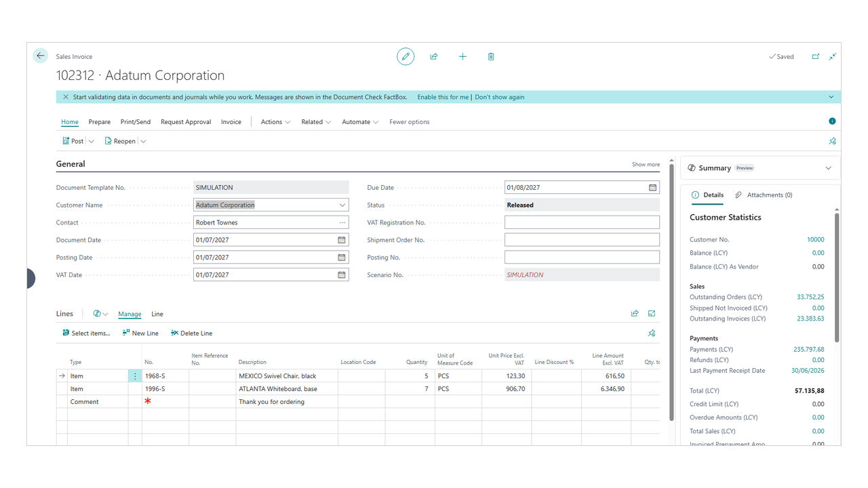The height and width of the screenshot is (488, 868).
Task: Open the Automate dropdown menu
Action: (360, 122)
